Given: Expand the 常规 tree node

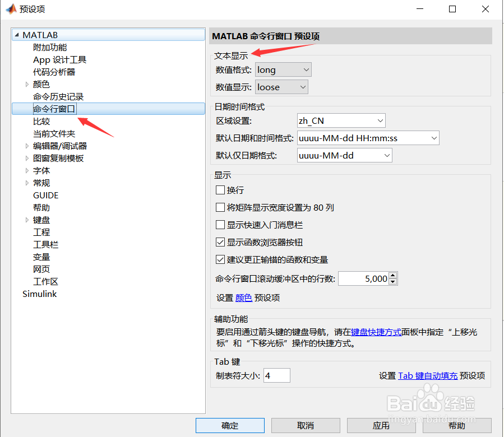Looking at the screenshot, I should [x=27, y=183].
